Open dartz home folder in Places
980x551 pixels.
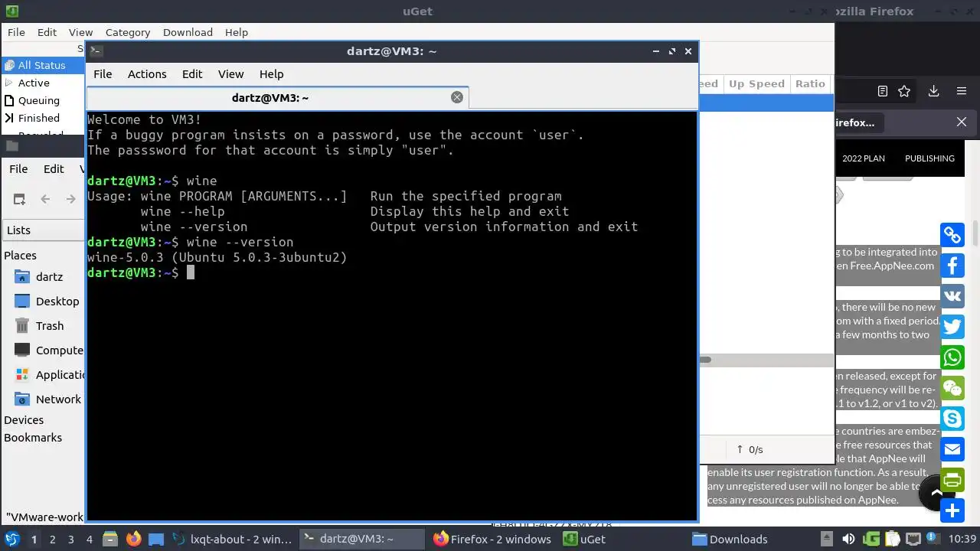pyautogui.click(x=49, y=277)
